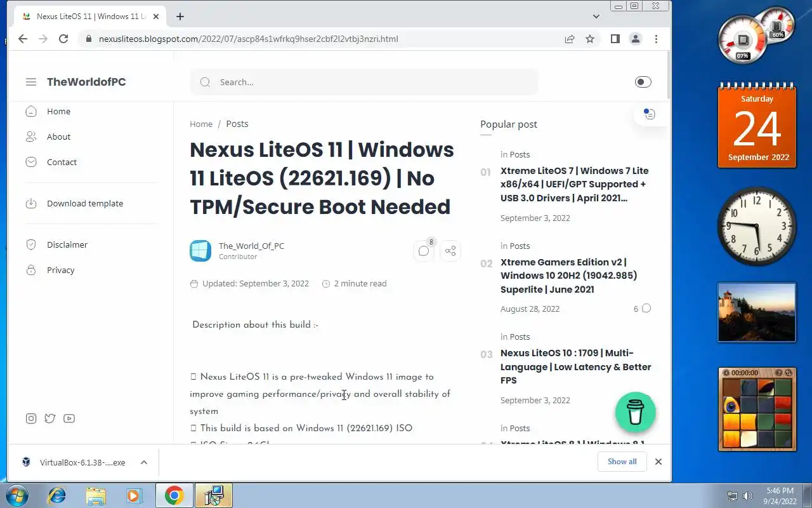This screenshot has width=812, height=508.
Task: Click Show all downloads button
Action: tap(622, 462)
